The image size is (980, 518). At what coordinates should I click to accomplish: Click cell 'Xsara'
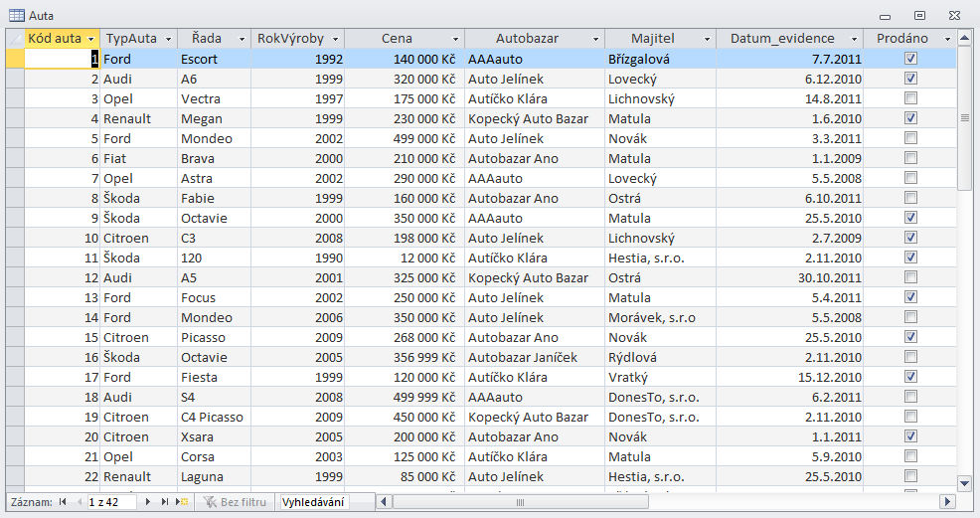pyautogui.click(x=214, y=436)
